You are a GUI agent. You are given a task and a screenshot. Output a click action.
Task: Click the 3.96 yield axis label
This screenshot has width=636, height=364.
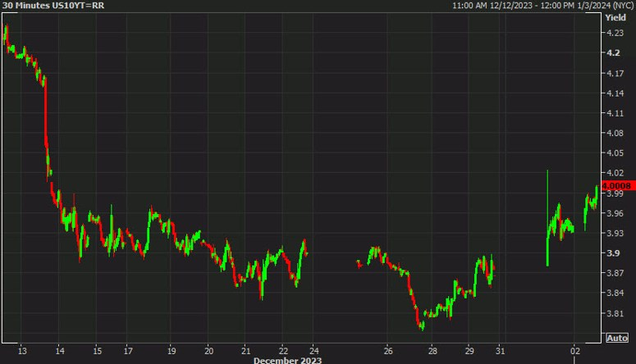615,213
